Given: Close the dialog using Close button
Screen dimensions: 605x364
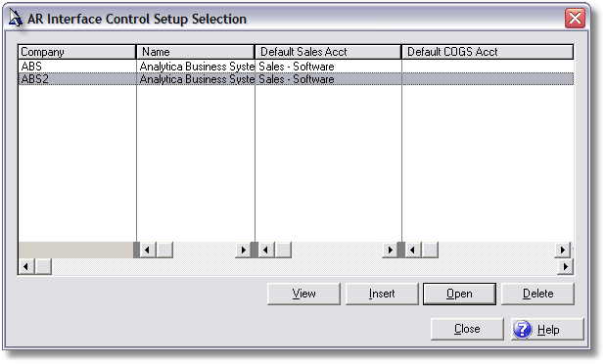Looking at the screenshot, I should tap(467, 329).
